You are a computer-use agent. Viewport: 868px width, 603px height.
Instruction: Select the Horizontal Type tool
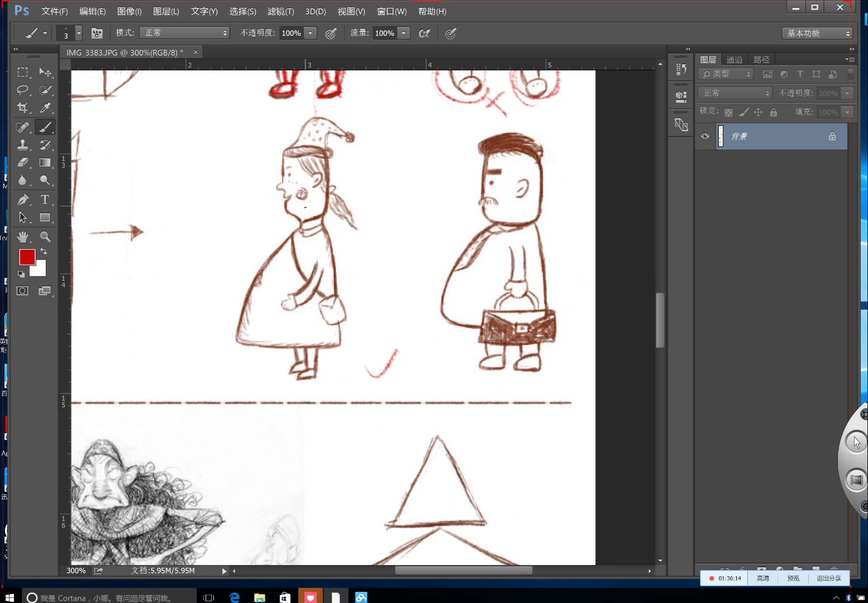(x=45, y=199)
